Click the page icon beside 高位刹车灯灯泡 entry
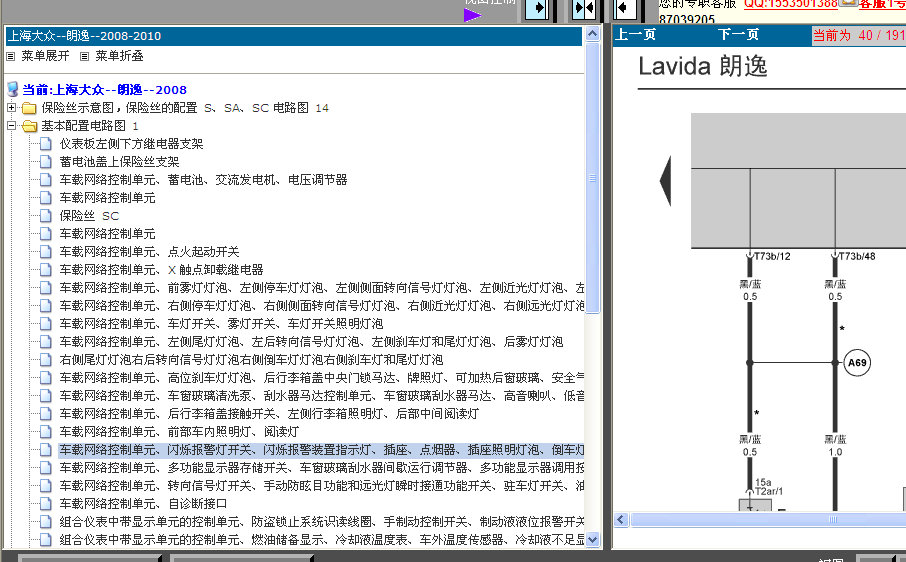The height and width of the screenshot is (562, 906). [x=46, y=378]
